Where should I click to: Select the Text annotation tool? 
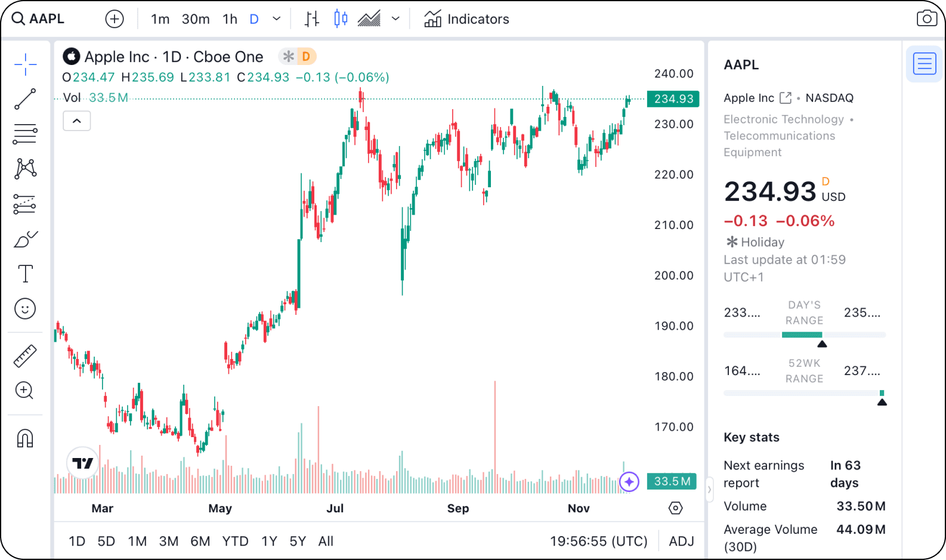coord(25,274)
